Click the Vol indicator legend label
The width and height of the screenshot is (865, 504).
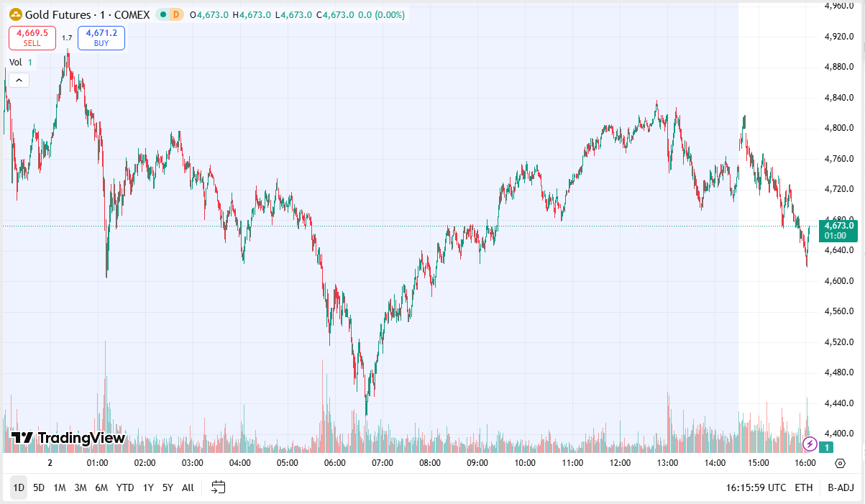[16, 63]
